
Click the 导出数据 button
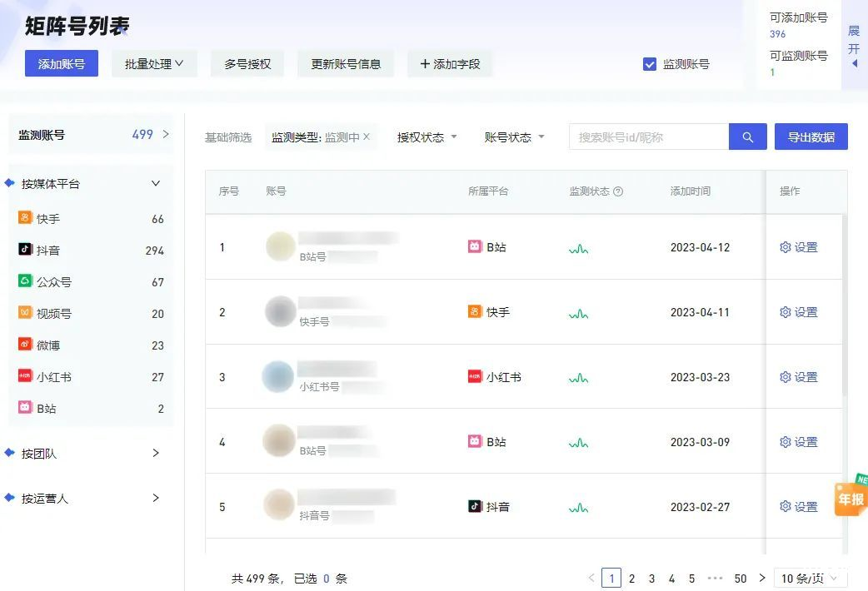point(811,137)
